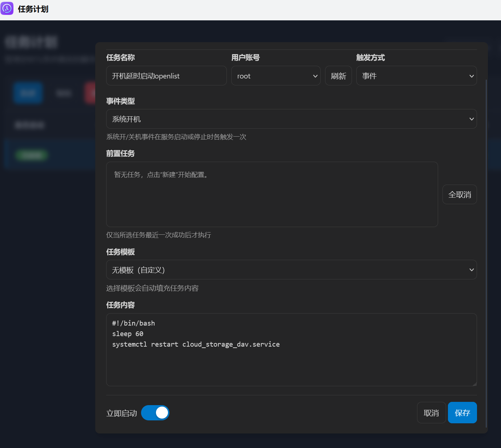Screen dimensions: 501x448
Task: Open the 触发方式 dropdown showing 事件
Action: click(x=416, y=76)
